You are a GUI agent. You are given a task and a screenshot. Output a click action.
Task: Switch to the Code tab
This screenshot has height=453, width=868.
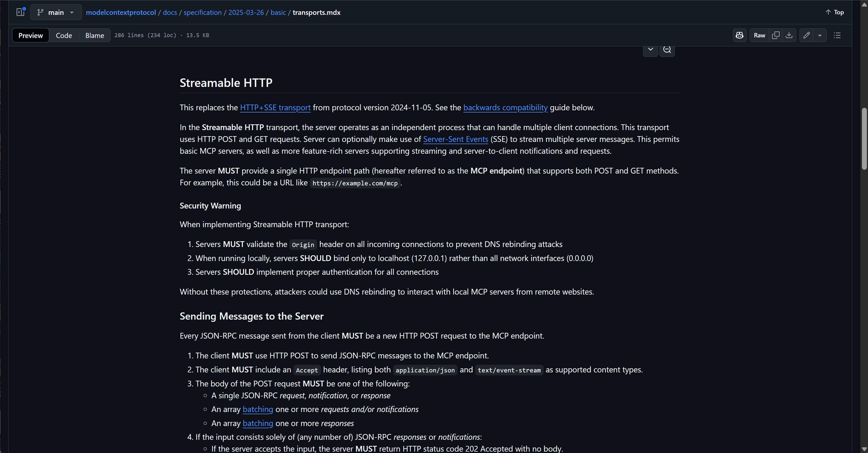[64, 35]
